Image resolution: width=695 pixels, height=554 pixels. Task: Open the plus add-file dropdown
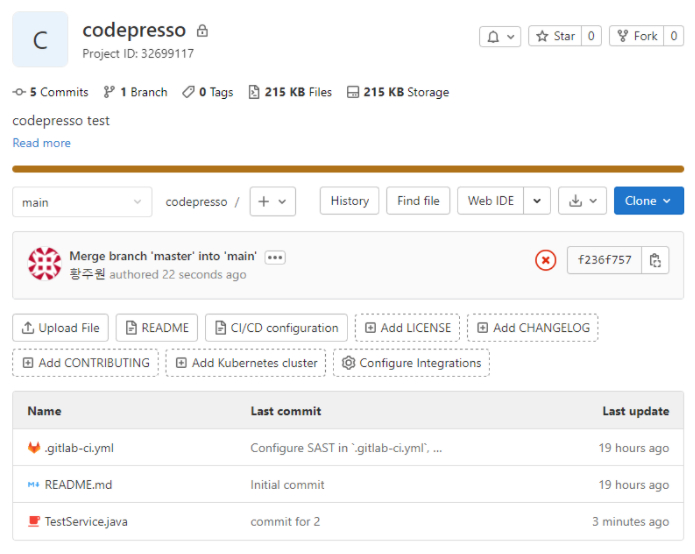(273, 202)
